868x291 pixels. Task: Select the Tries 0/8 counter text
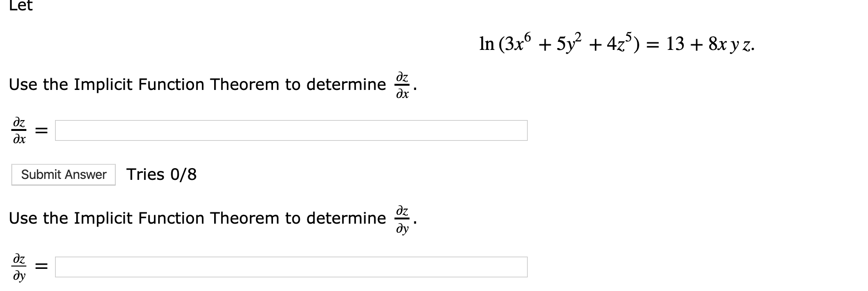click(x=161, y=175)
